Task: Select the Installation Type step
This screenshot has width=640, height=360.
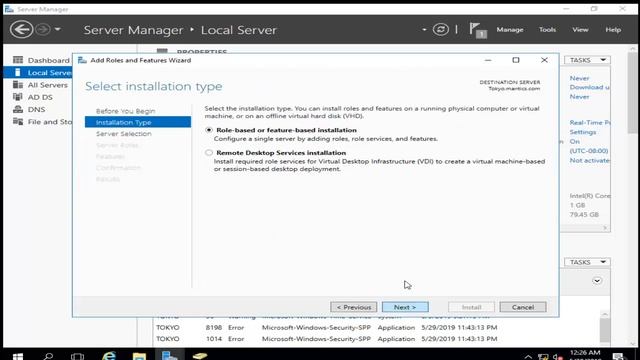Action: click(138, 122)
